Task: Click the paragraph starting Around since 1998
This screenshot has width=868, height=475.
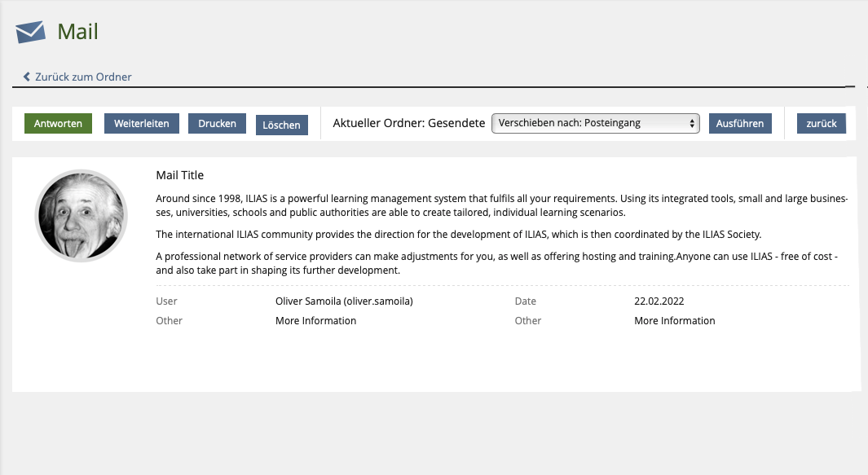Action: pos(501,205)
